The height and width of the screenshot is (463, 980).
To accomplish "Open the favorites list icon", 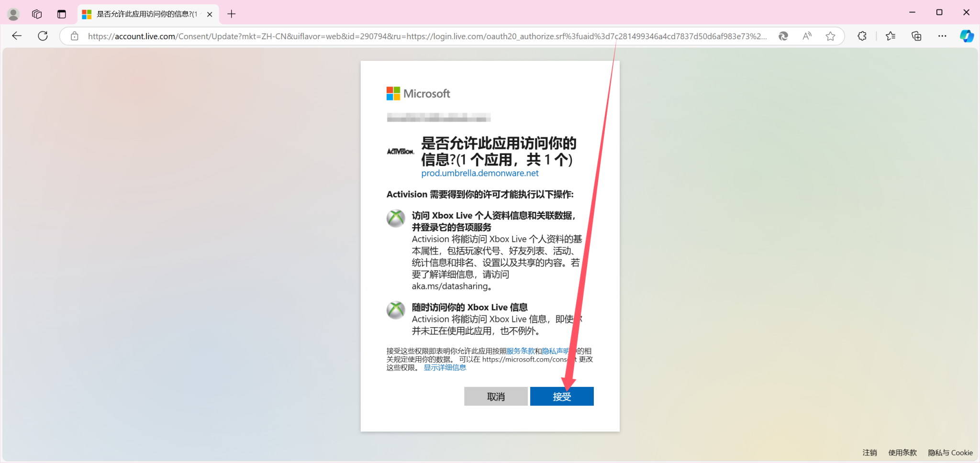I will point(890,36).
